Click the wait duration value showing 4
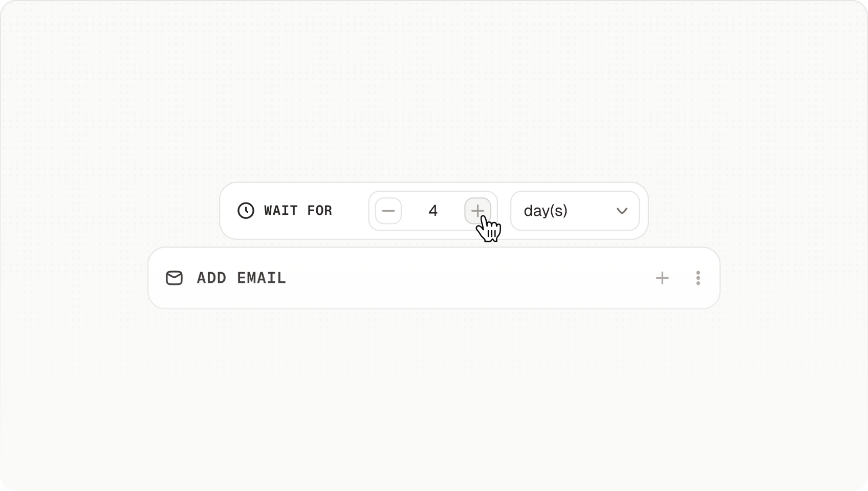Image resolution: width=868 pixels, height=491 pixels. pos(433,211)
